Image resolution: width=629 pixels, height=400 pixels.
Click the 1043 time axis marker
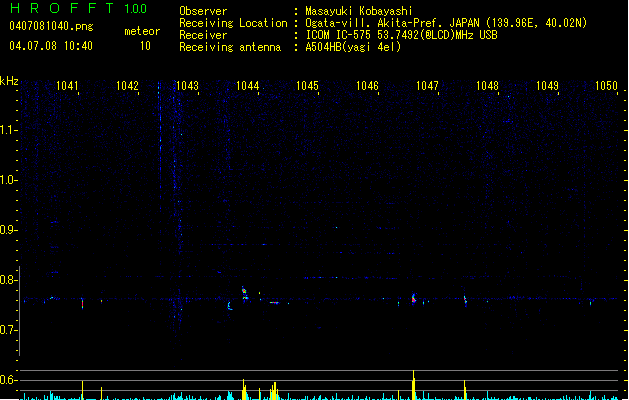click(187, 86)
